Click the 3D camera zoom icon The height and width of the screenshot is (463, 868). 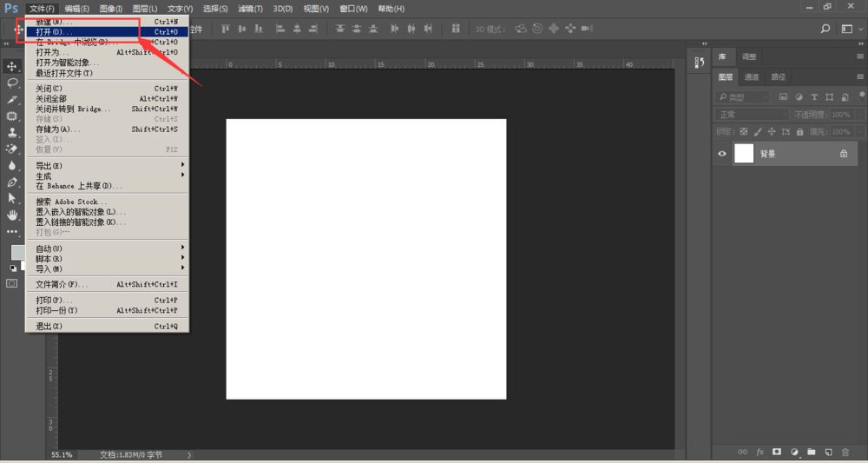(x=588, y=29)
